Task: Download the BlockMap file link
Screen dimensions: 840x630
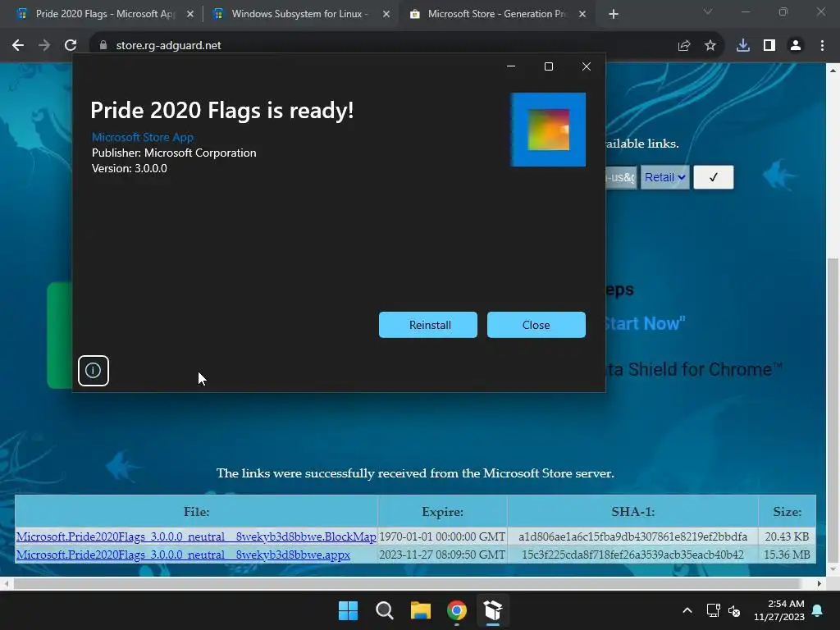Action: tap(196, 536)
